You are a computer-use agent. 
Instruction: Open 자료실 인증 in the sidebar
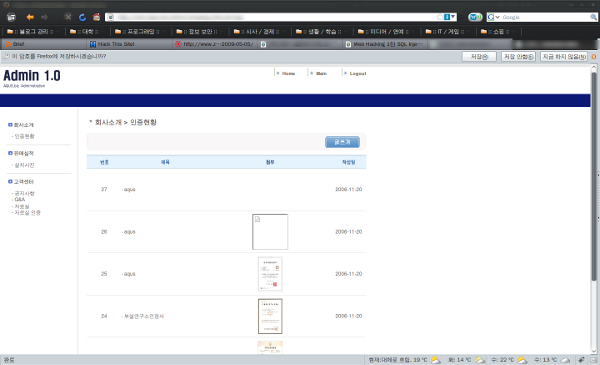click(27, 213)
